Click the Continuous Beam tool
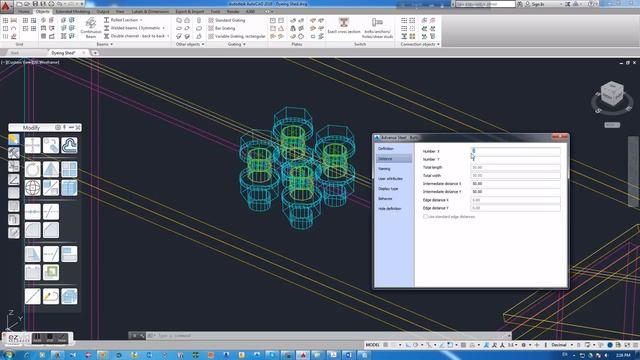The width and height of the screenshot is (640, 360). (91, 28)
